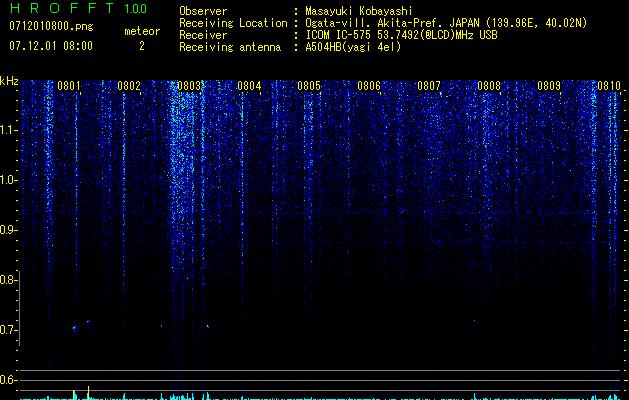Click the 0809 time marker
629x400 pixels.
(549, 86)
